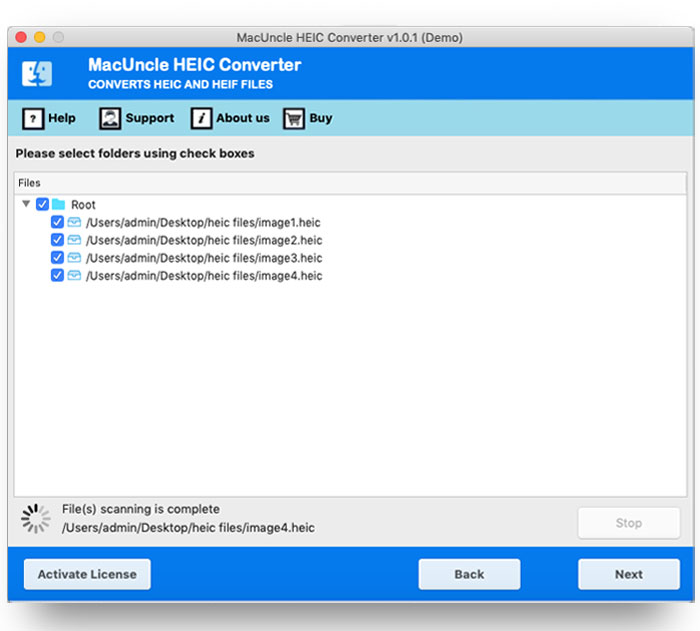Open the Help menu item

(x=49, y=119)
